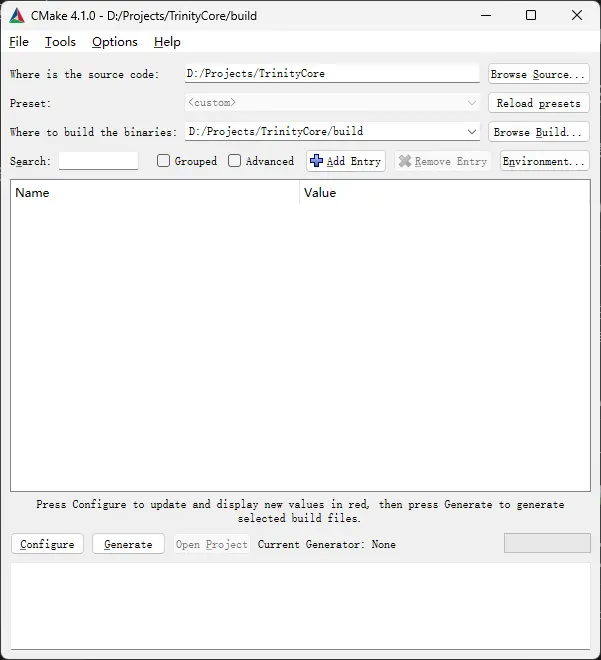
Task: Open the Help menu
Action: [167, 42]
